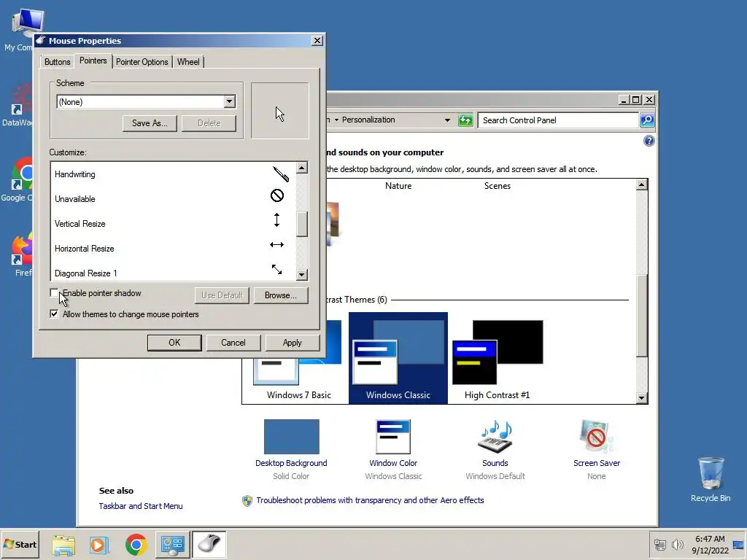Open the Screen Saver icon
Viewport: 747px width, 560px height.
(x=597, y=437)
